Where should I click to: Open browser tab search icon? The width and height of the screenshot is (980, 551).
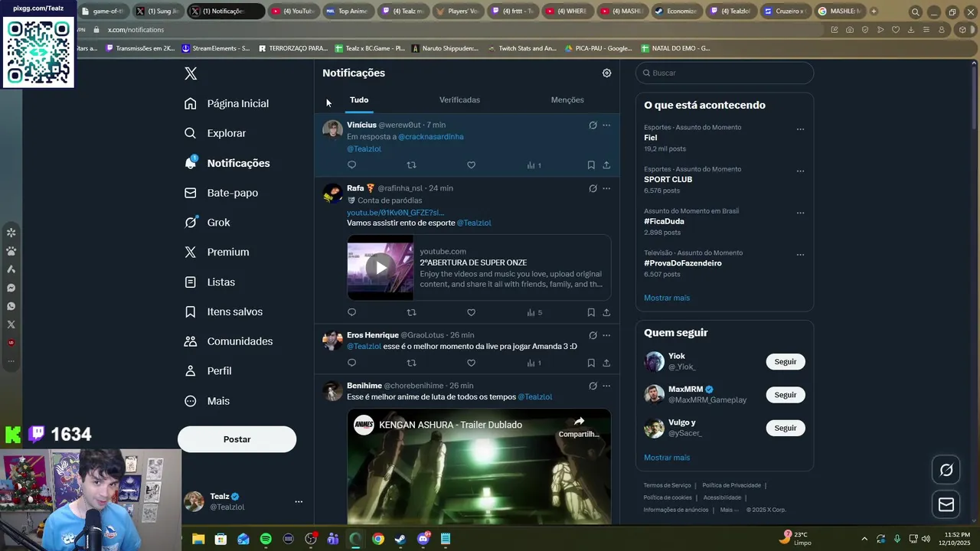coord(915,11)
